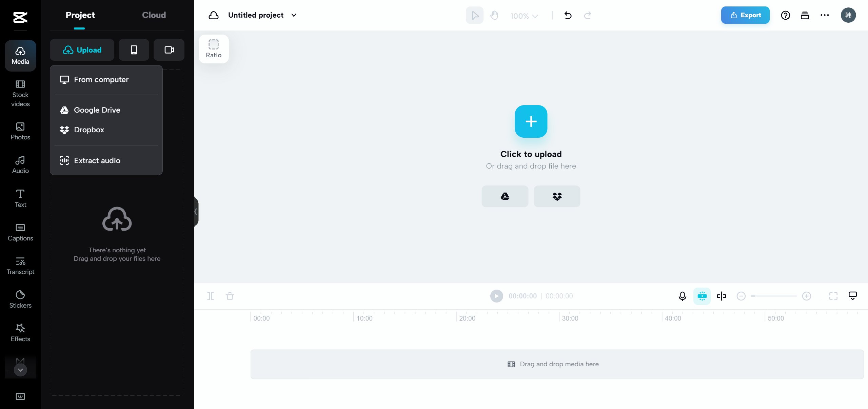Viewport: 868px width, 409px height.
Task: Toggle the magnetic snapping button in timeline
Action: click(x=702, y=296)
